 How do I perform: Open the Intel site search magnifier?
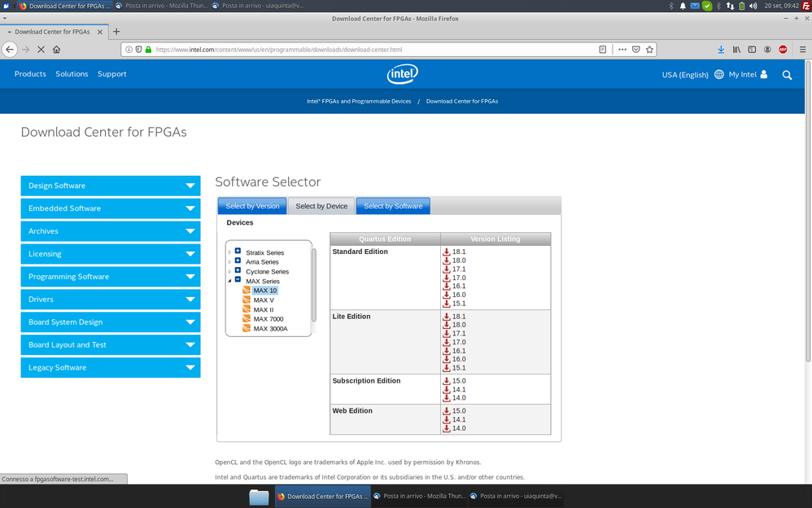point(787,75)
